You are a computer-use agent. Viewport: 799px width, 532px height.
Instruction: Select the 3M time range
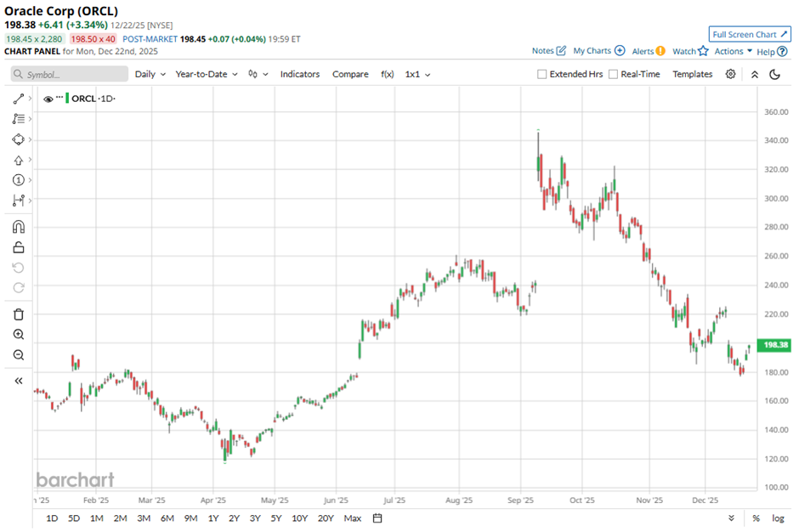pos(144,518)
